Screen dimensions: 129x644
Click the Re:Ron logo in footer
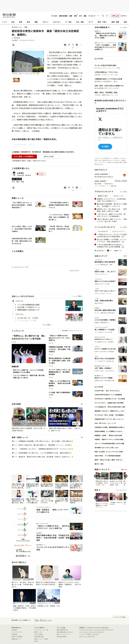coord(43,620)
